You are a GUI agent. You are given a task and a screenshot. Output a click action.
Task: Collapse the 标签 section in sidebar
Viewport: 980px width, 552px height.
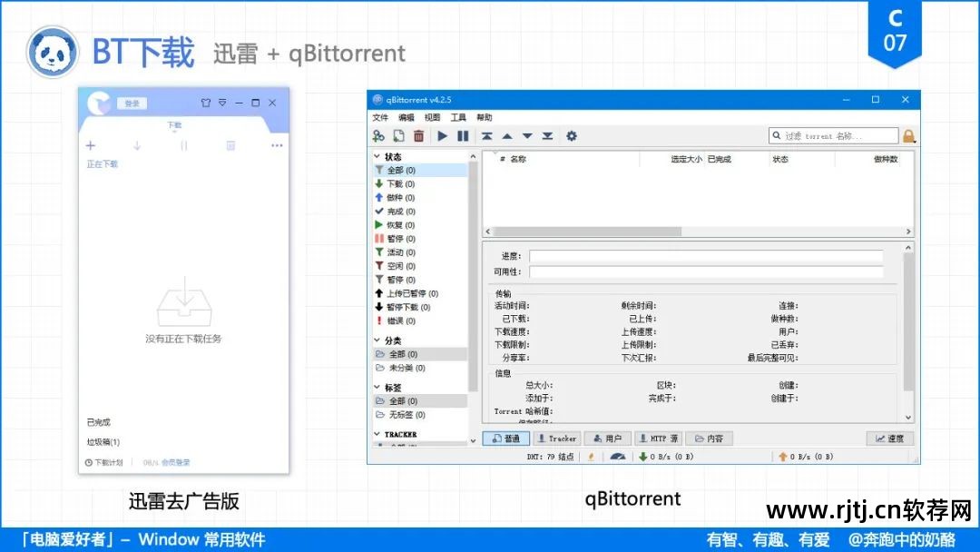(x=377, y=387)
